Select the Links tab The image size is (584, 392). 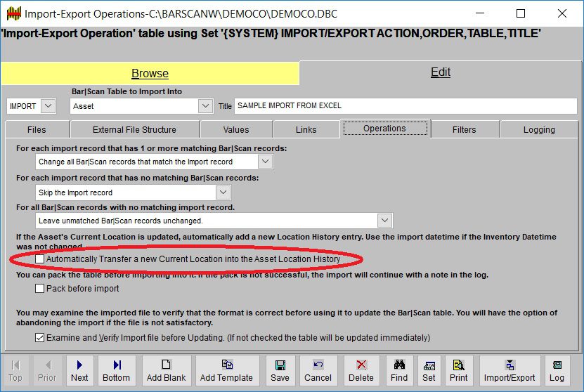(x=306, y=129)
